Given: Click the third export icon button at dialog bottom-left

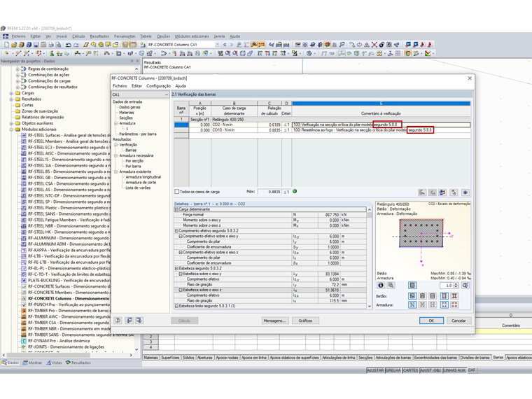Looking at the screenshot, I should pyautogui.click(x=139, y=321).
